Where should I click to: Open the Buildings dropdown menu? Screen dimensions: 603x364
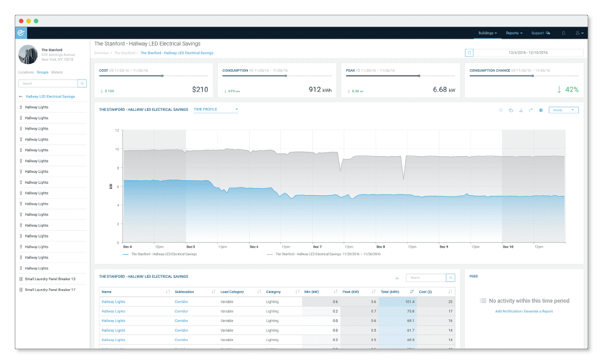pyautogui.click(x=488, y=33)
